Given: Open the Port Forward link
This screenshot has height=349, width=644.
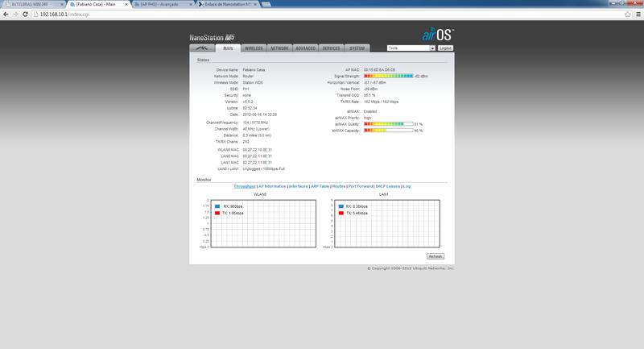Looking at the screenshot, I should coord(361,186).
